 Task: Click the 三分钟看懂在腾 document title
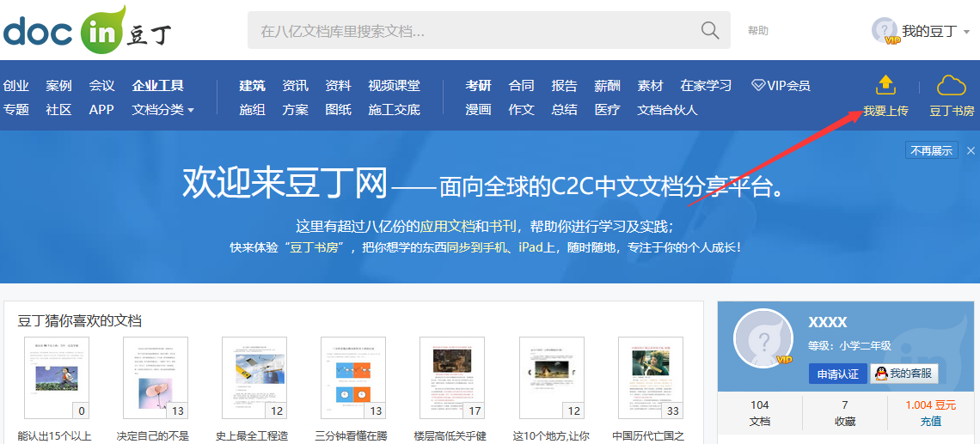(352, 436)
